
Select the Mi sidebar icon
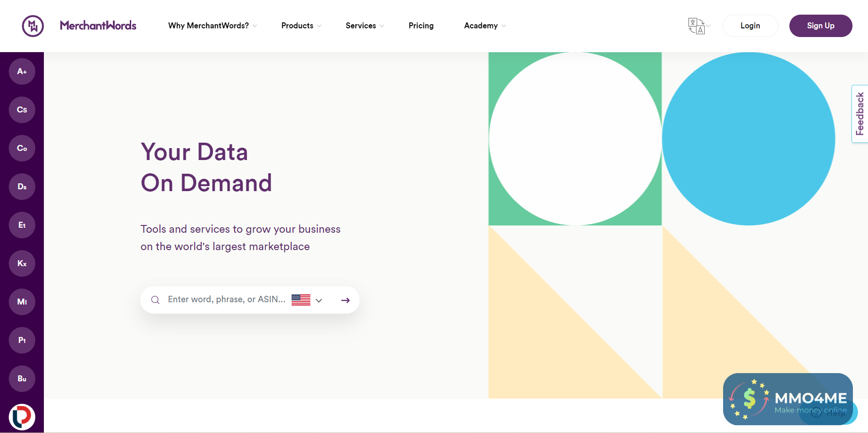[x=22, y=302]
